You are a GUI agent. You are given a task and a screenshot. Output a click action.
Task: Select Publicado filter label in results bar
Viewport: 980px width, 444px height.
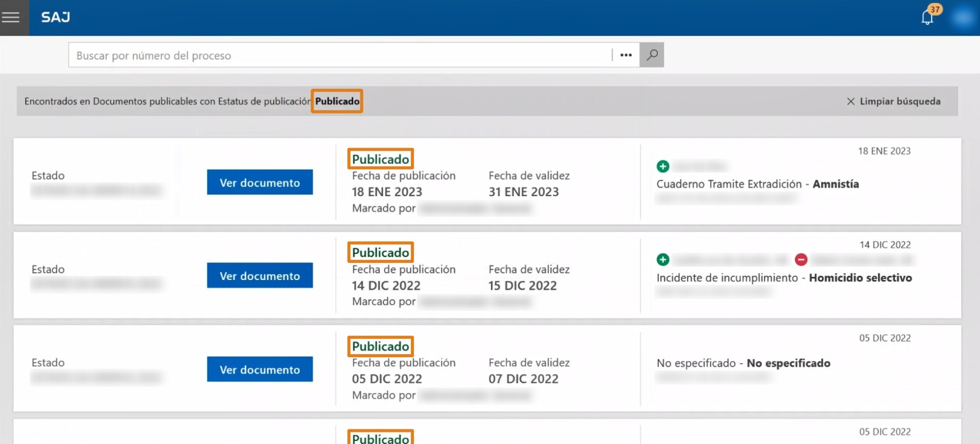337,101
